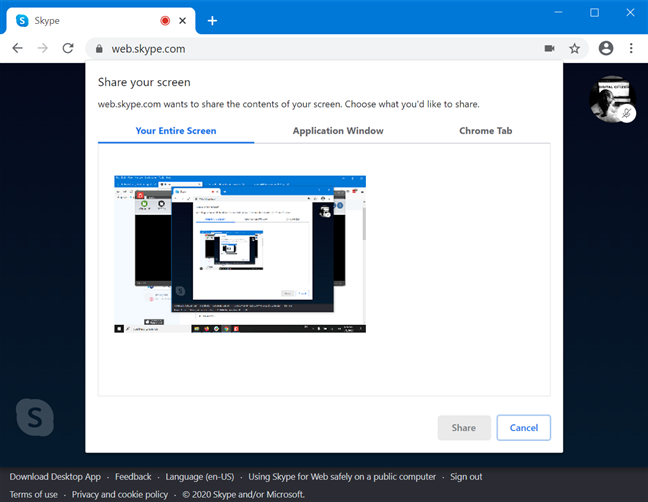648x502 pixels.
Task: Click the browser forward arrow
Action: 43,48
